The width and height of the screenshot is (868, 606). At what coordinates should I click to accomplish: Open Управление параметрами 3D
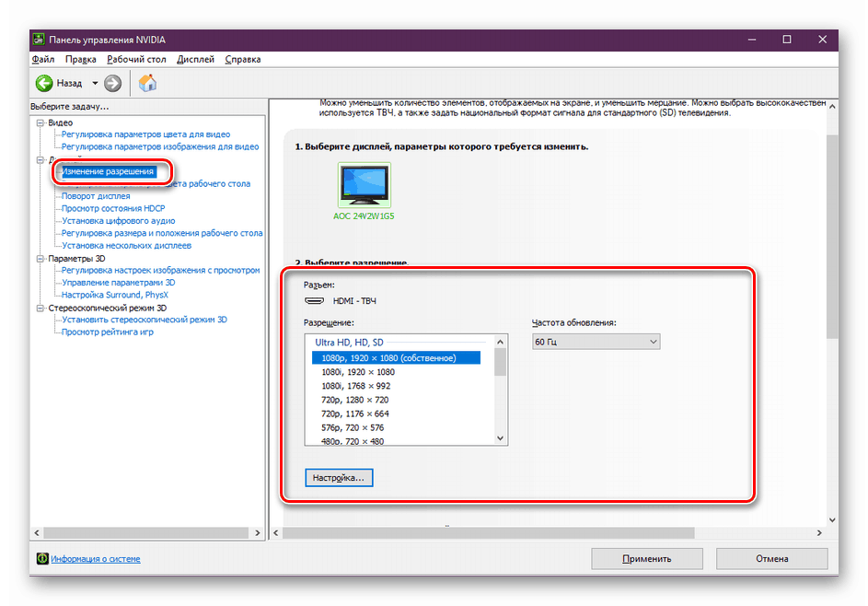119,283
